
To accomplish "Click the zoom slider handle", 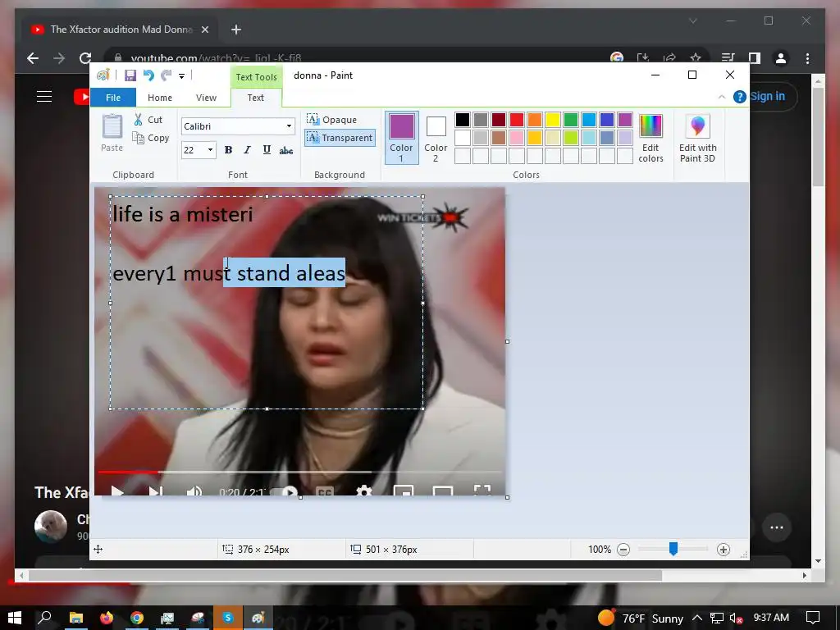I will pos(673,549).
